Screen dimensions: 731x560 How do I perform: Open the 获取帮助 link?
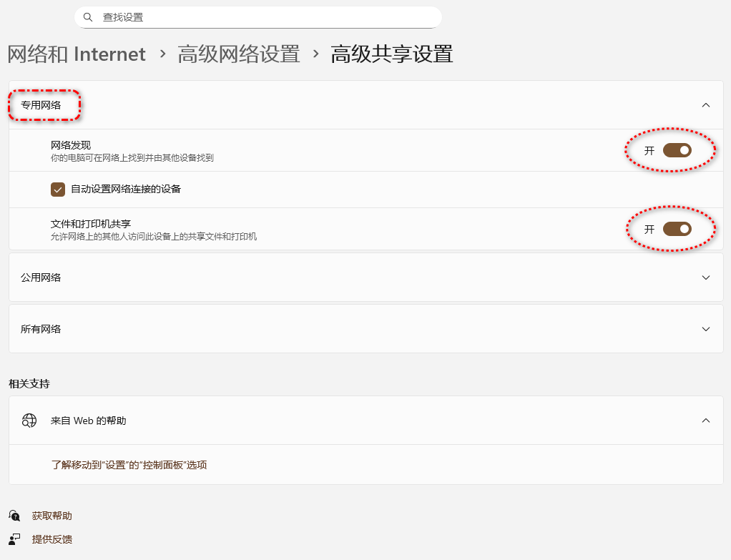(x=51, y=516)
